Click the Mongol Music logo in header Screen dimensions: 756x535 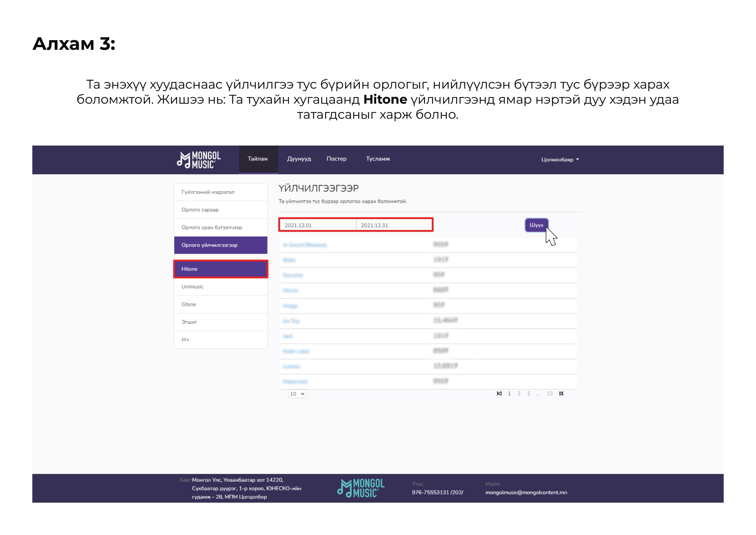198,160
